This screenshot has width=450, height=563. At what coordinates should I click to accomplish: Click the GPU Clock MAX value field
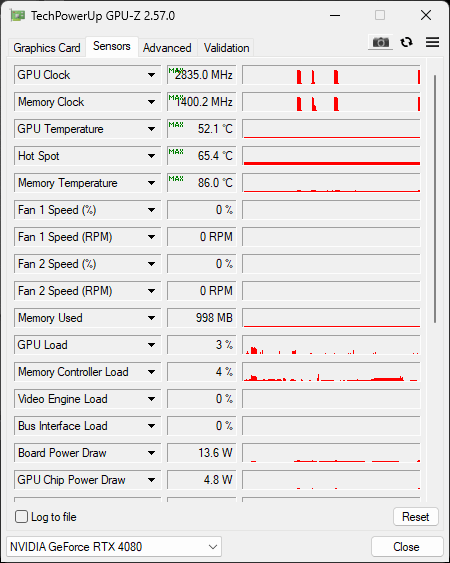[x=201, y=75]
